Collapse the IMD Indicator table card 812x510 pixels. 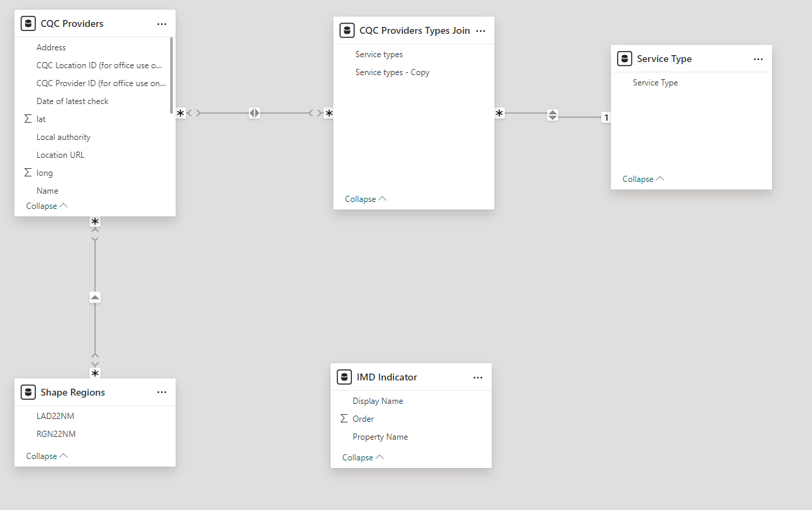point(363,458)
